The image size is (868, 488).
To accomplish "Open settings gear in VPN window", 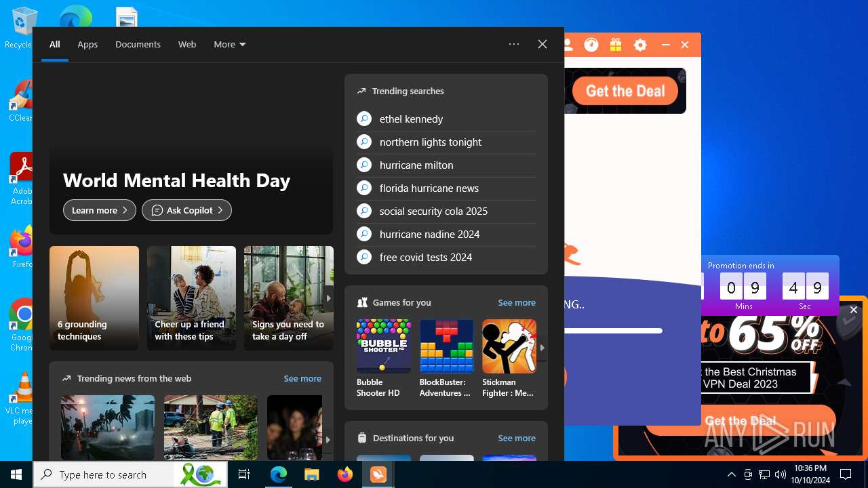I will [x=640, y=45].
